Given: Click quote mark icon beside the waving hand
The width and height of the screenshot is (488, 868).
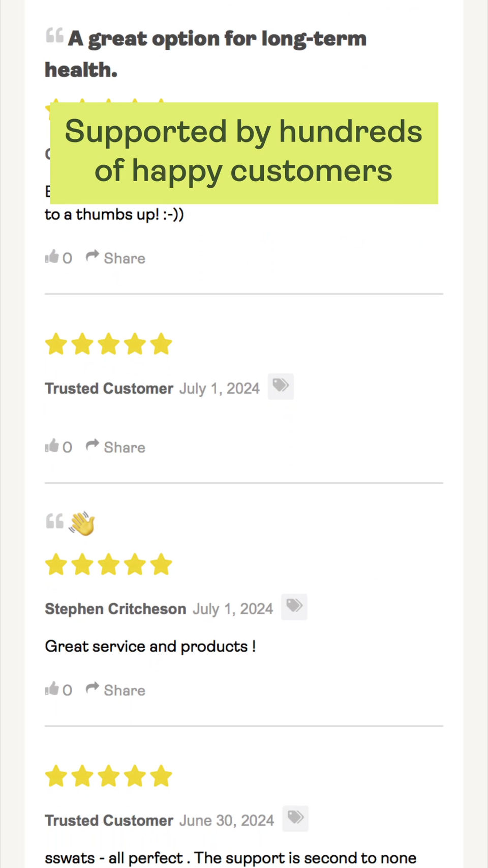Looking at the screenshot, I should click(x=54, y=522).
